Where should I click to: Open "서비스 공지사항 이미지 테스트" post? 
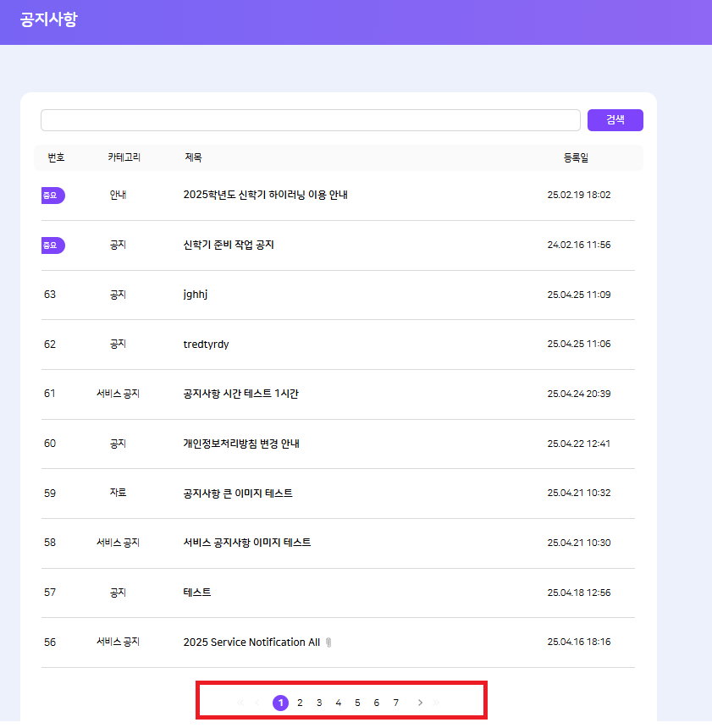[246, 543]
